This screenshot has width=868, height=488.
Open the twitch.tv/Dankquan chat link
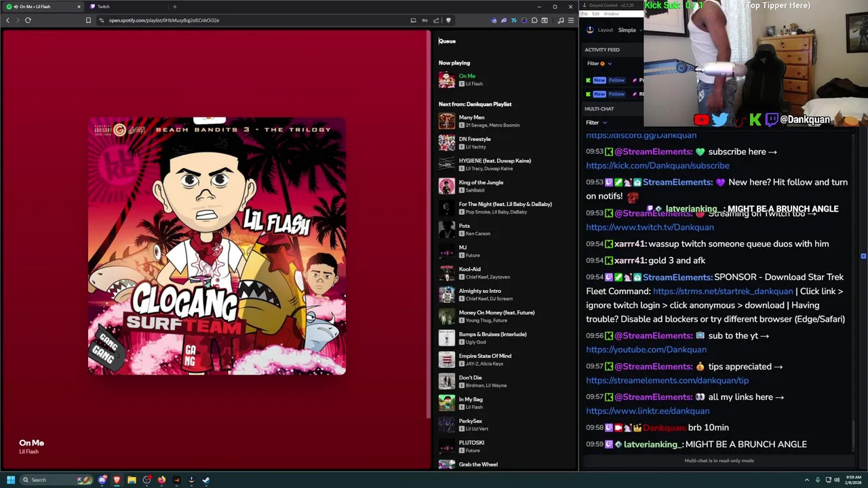650,227
